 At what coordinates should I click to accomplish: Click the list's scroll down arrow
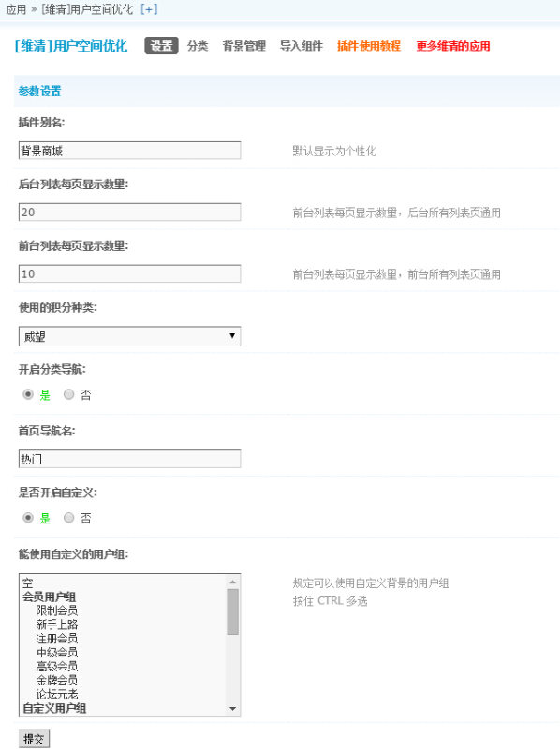[233, 709]
